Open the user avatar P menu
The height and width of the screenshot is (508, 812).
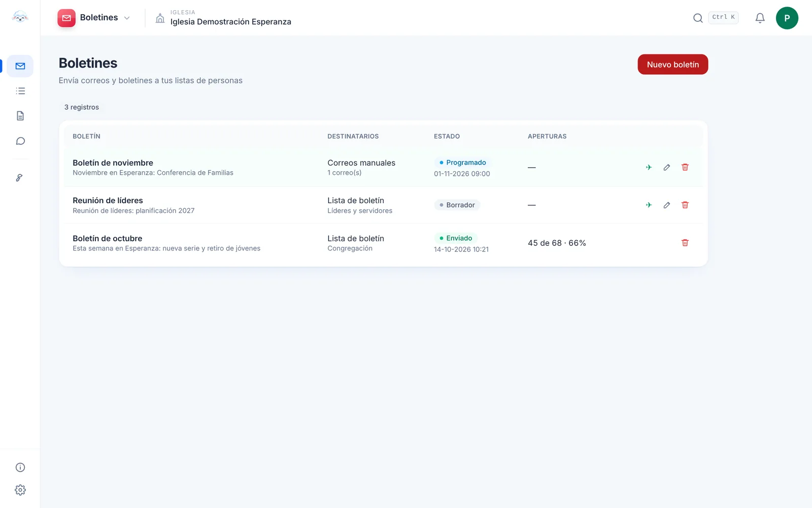pyautogui.click(x=787, y=18)
